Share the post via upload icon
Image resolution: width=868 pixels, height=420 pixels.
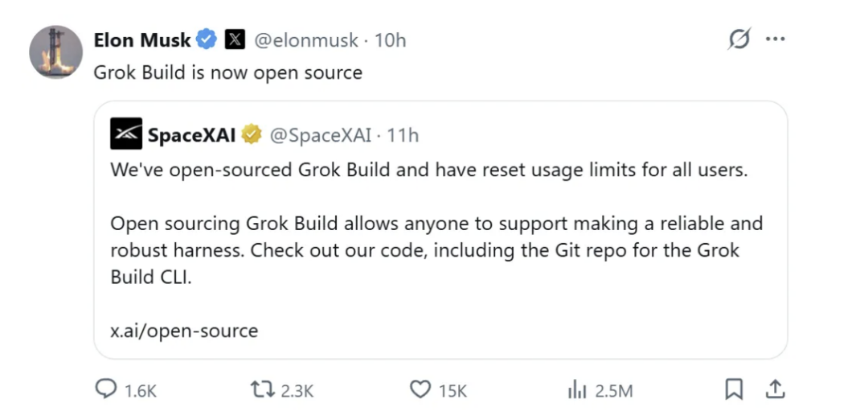[x=775, y=389]
